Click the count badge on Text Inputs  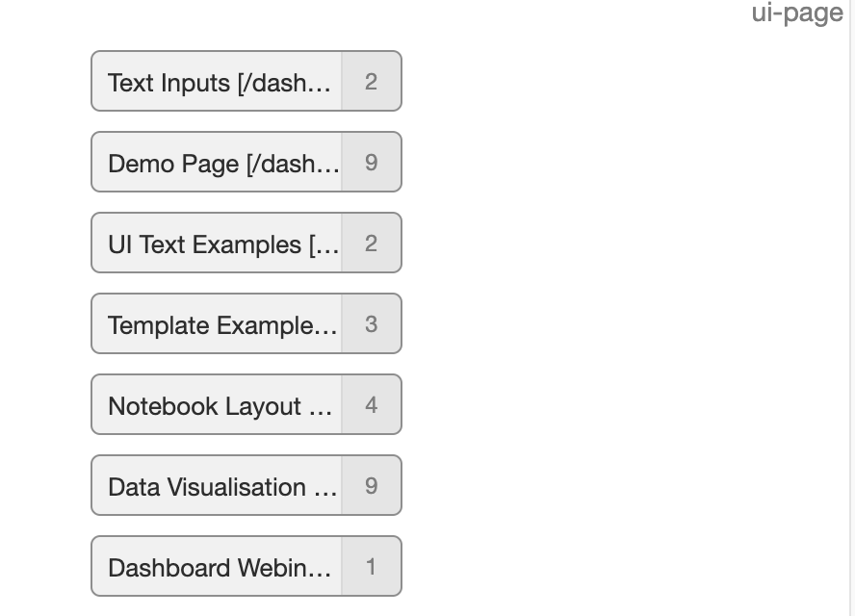(371, 82)
